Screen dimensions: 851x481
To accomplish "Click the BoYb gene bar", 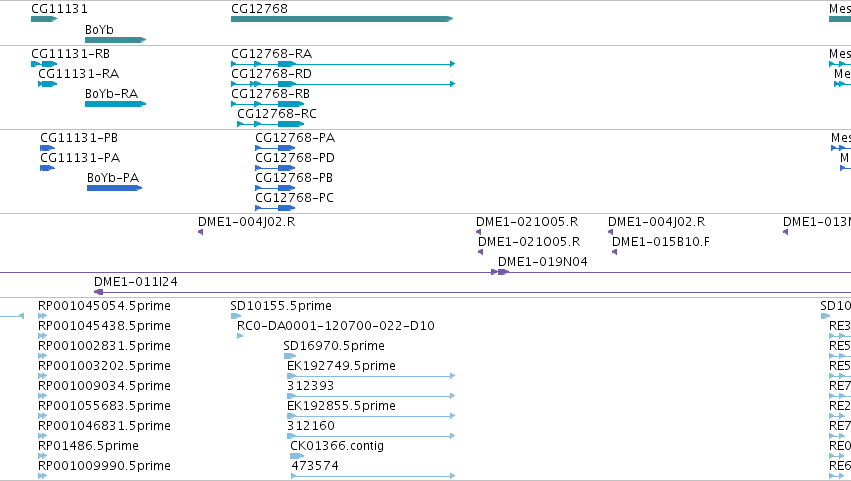I will click(116, 40).
